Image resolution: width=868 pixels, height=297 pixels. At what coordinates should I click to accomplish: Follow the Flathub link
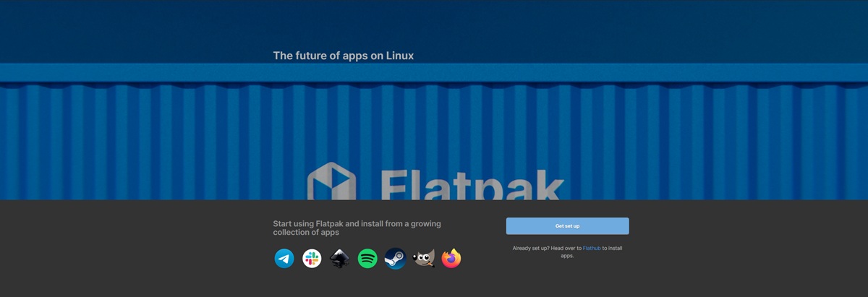592,248
